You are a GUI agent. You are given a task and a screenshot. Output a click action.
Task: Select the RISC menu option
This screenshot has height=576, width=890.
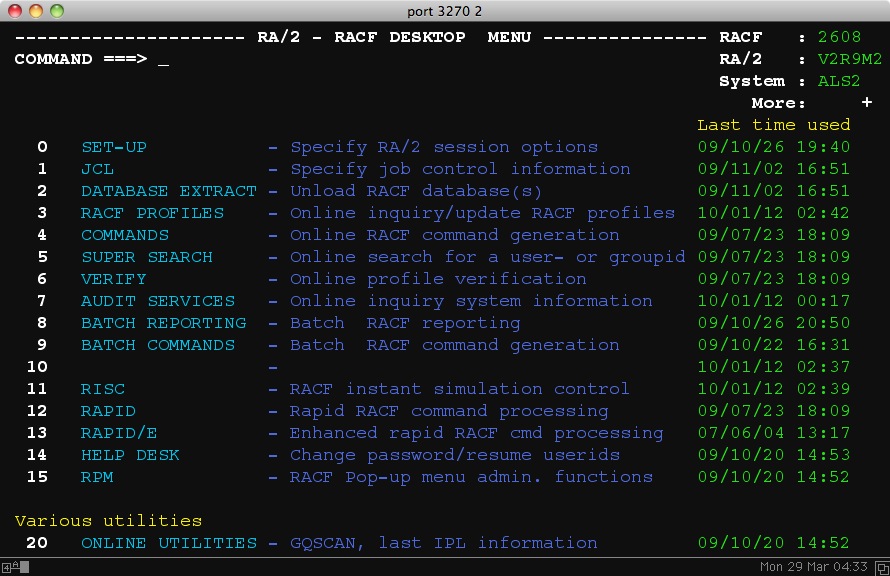coord(103,389)
